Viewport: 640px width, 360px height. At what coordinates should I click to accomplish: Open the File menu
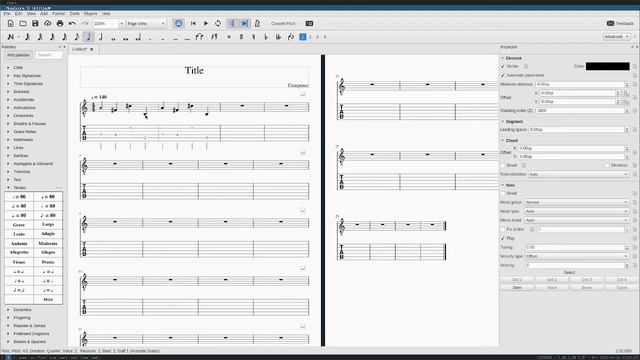7,13
